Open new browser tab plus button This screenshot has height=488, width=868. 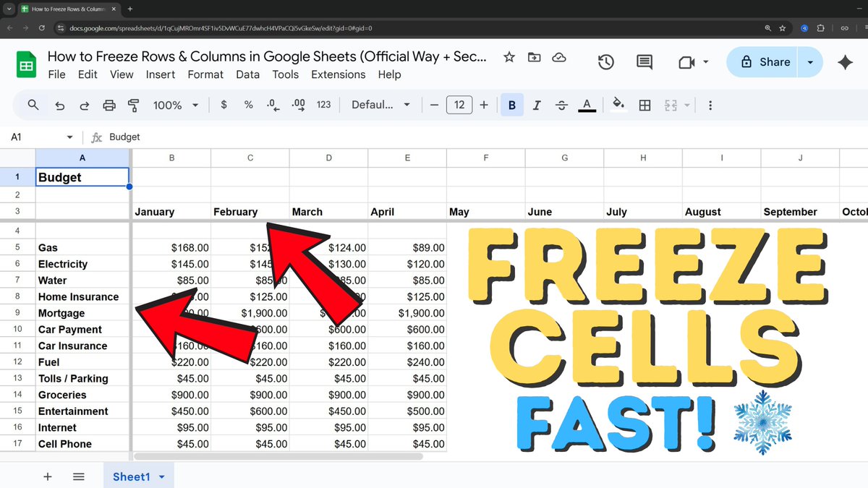(x=130, y=9)
